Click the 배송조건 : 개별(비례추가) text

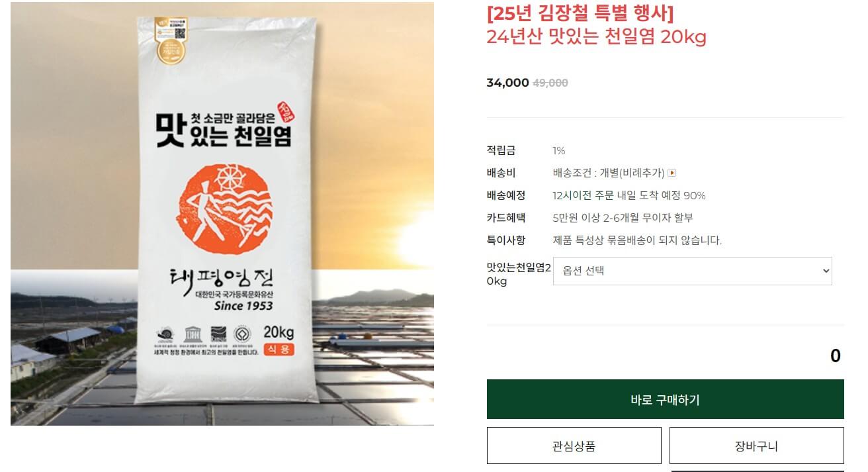click(608, 173)
